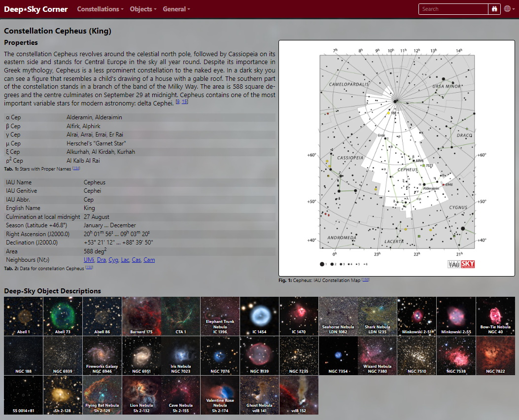Open the Shark Nebula LDN 1235 thumbnail
The image size is (519, 420).
click(378, 316)
